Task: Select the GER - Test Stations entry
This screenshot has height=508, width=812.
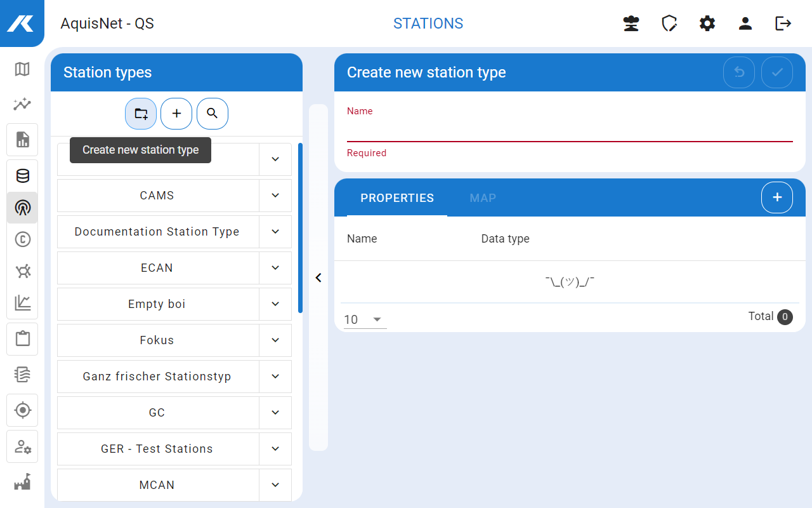Action: (157, 449)
